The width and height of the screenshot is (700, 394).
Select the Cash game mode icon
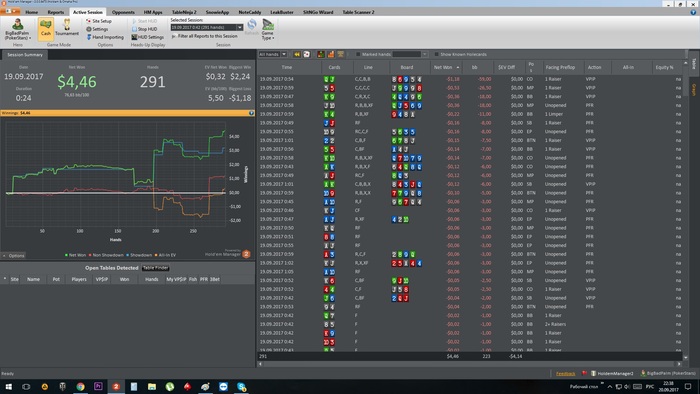[46, 29]
